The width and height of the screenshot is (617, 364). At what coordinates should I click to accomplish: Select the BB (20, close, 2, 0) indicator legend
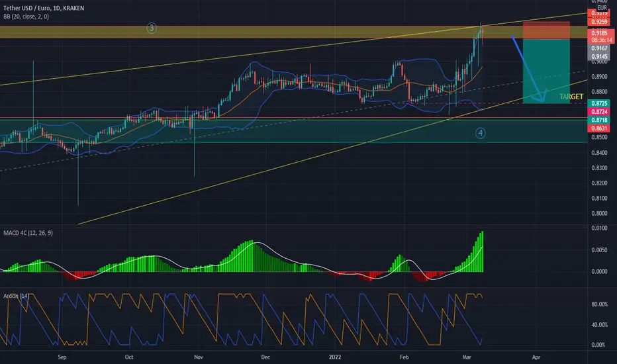(x=26, y=17)
